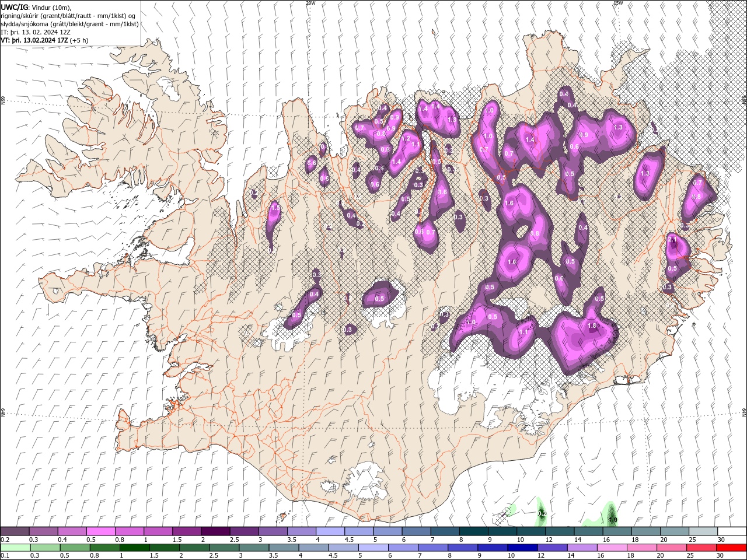This screenshot has width=747, height=560.
Task: Click the bright red rain swatch at 30
Action: tap(732, 548)
